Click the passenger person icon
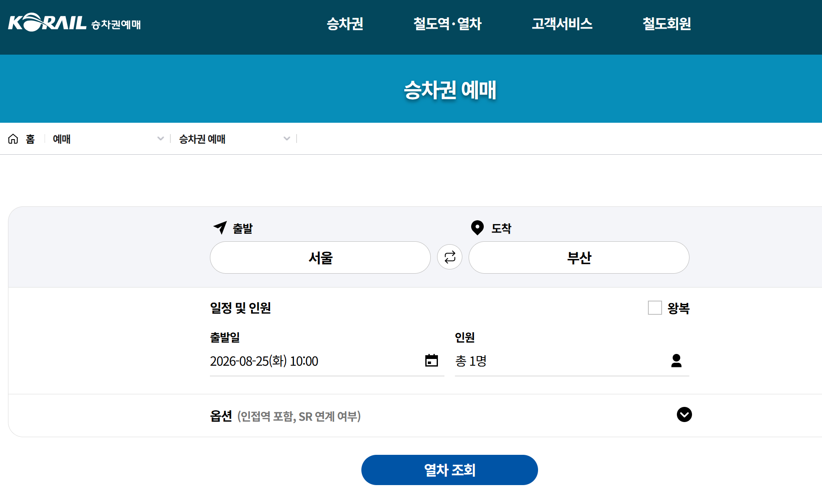 pos(676,360)
